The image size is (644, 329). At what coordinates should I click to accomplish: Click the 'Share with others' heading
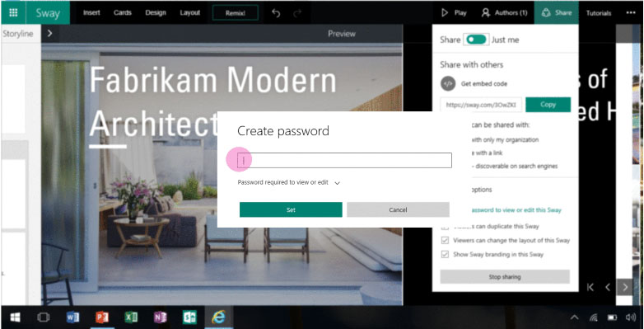click(472, 64)
